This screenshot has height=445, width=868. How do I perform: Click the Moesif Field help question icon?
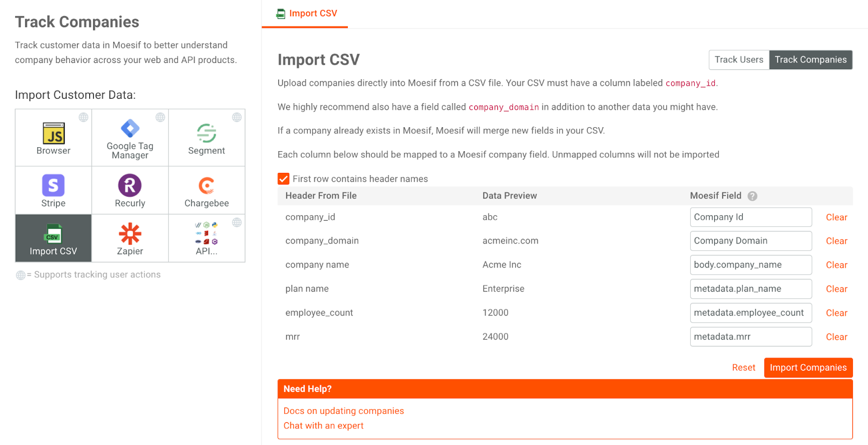pyautogui.click(x=752, y=196)
